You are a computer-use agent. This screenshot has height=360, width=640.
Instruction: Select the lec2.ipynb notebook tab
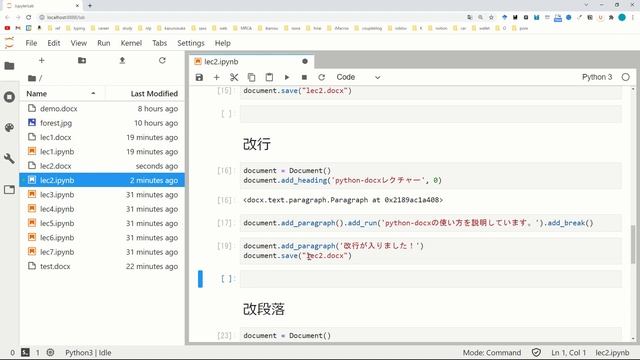251,61
